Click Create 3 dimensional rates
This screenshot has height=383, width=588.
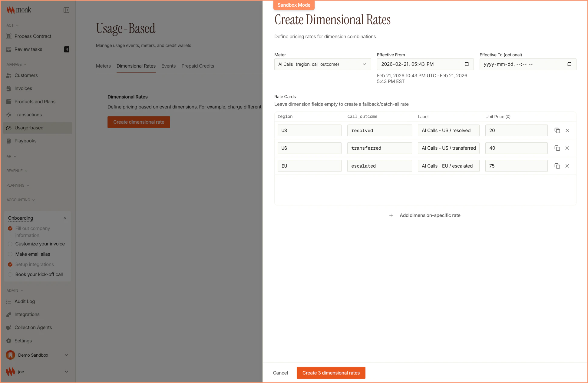point(331,373)
